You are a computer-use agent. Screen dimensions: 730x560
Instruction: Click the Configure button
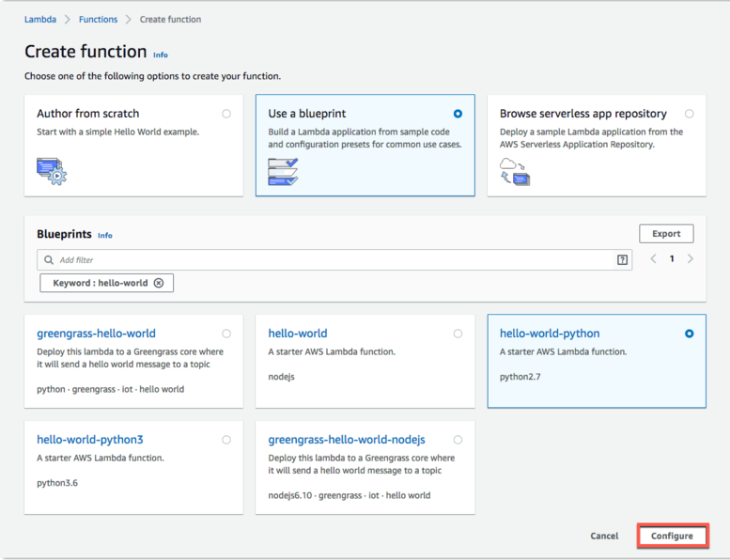tap(672, 536)
